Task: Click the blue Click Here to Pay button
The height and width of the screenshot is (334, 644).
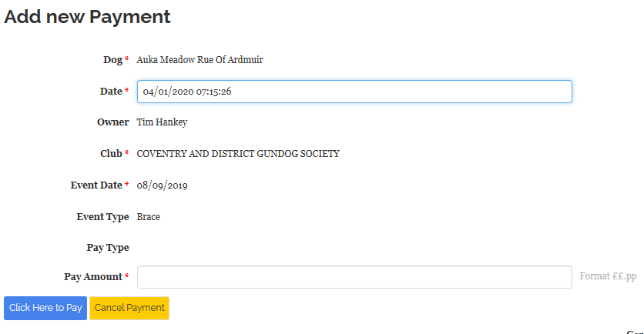Action: [x=45, y=308]
